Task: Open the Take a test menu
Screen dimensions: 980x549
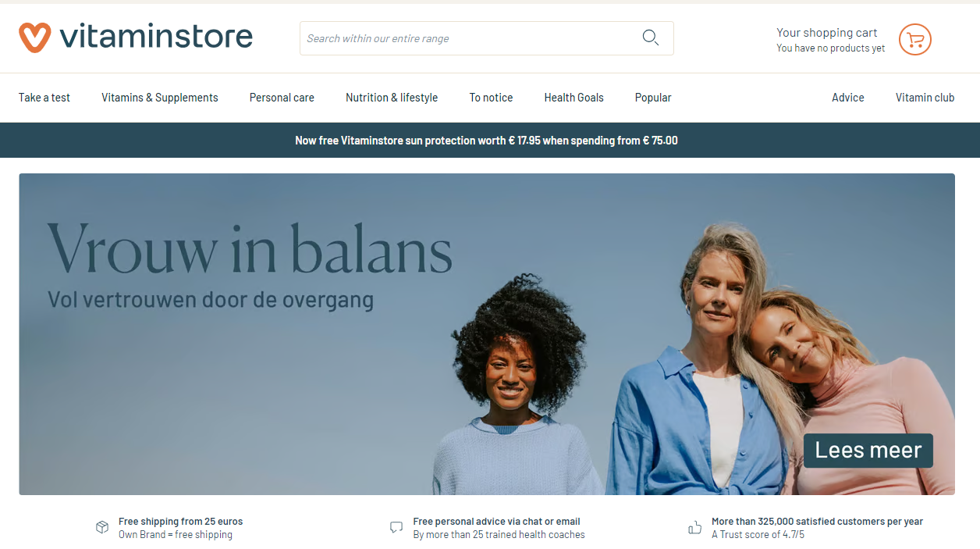Action: point(44,98)
